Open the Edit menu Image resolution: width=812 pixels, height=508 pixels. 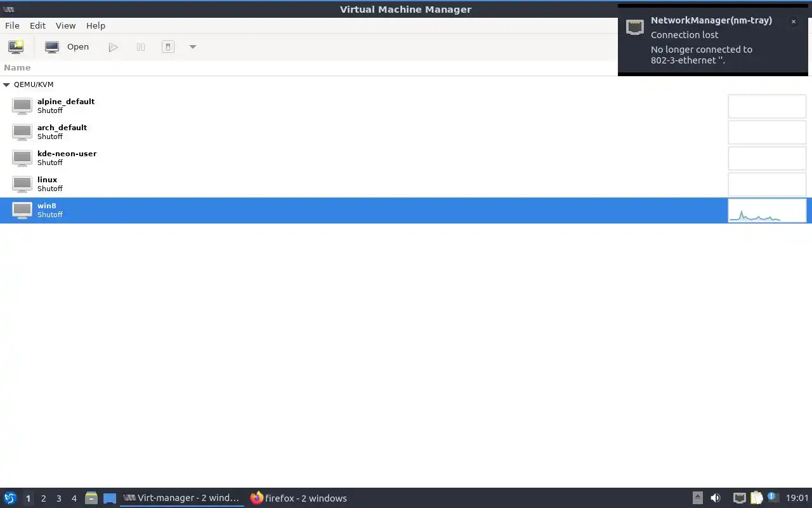click(x=37, y=25)
